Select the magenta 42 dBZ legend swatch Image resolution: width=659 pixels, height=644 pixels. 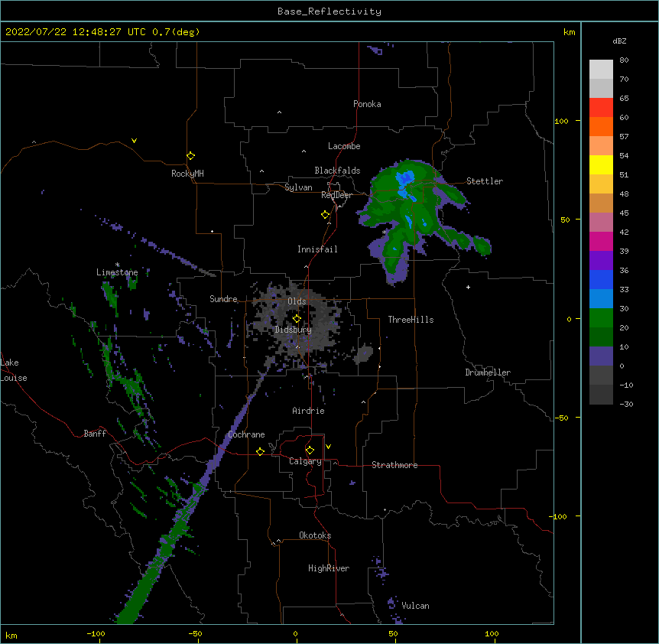tap(601, 241)
